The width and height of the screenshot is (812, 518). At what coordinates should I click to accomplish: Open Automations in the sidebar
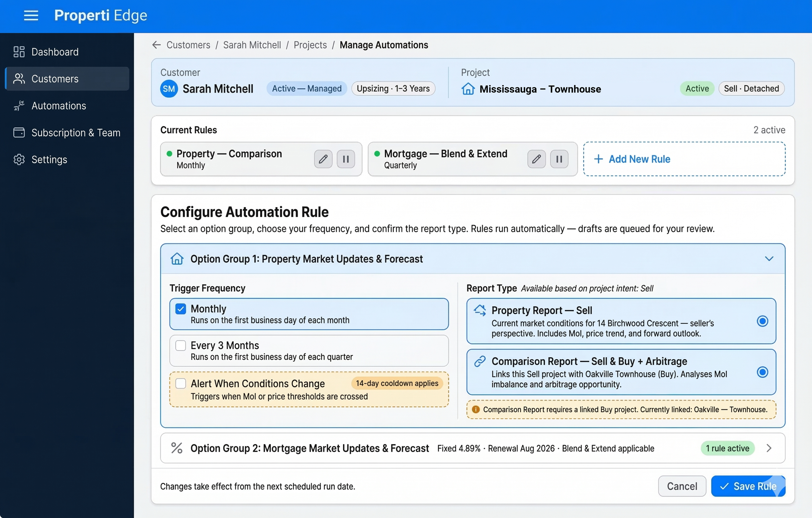click(59, 106)
